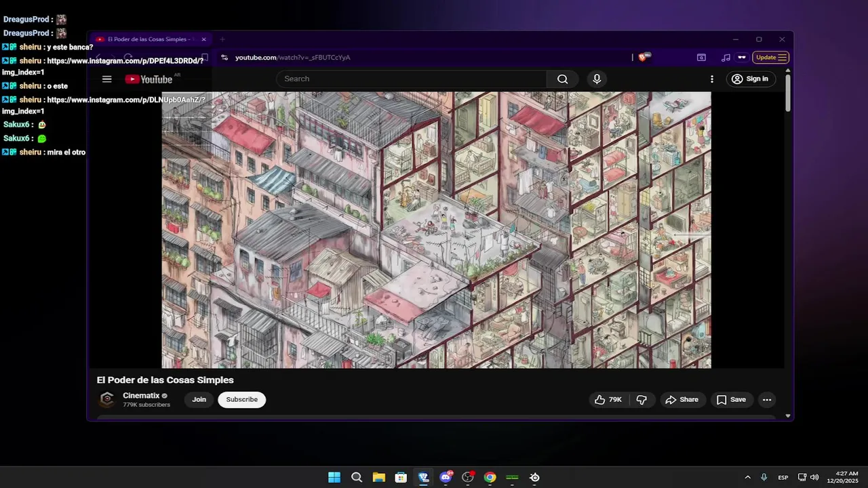This screenshot has height=488, width=868.
Task: Click the youtube.com address bar
Action: coord(427,58)
